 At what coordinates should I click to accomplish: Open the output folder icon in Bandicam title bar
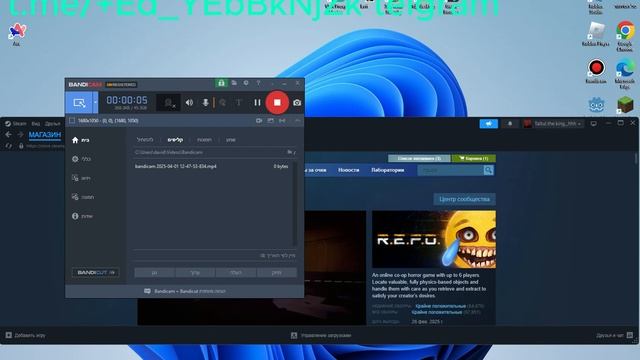234,83
